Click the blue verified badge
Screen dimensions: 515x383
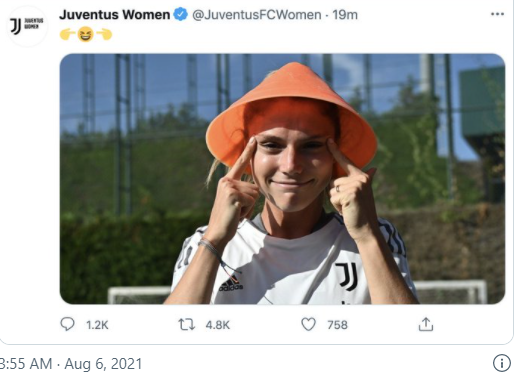(x=181, y=14)
